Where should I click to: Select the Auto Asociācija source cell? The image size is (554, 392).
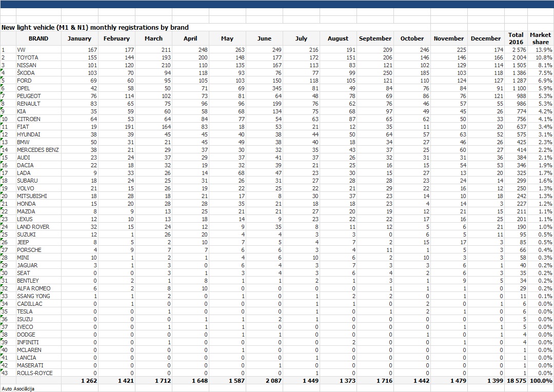[18, 388]
